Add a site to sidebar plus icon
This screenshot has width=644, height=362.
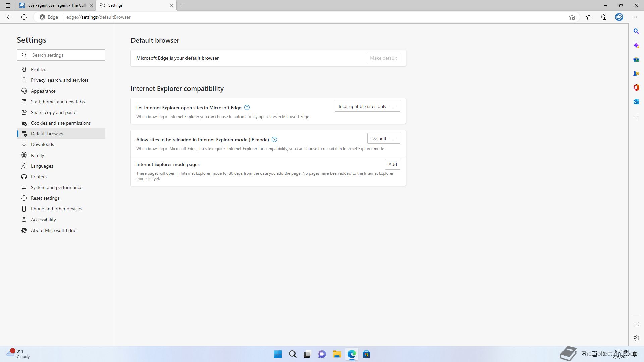coord(636,117)
